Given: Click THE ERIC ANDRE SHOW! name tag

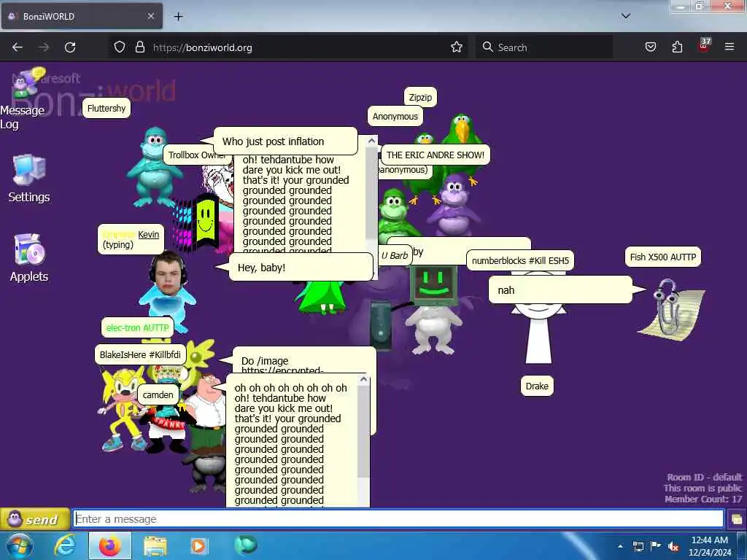Looking at the screenshot, I should [436, 155].
